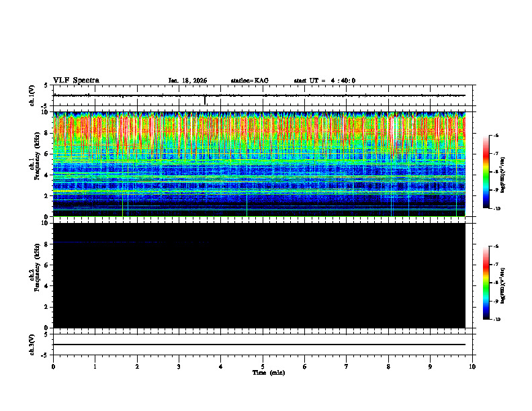
Task: Click time axis tick label "7"
Action: click(x=347, y=367)
